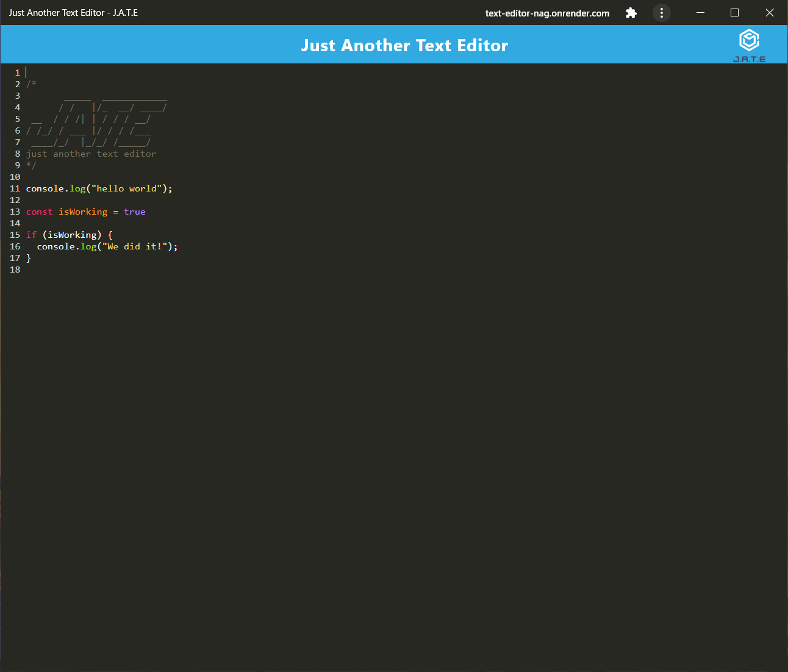788x672 pixels.
Task: Open the browser extensions puzzle icon
Action: coord(631,13)
